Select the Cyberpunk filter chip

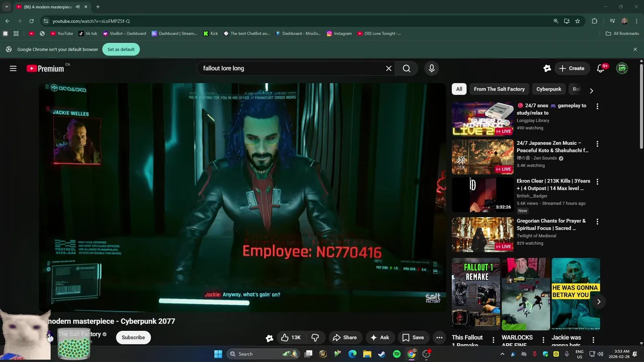[549, 89]
